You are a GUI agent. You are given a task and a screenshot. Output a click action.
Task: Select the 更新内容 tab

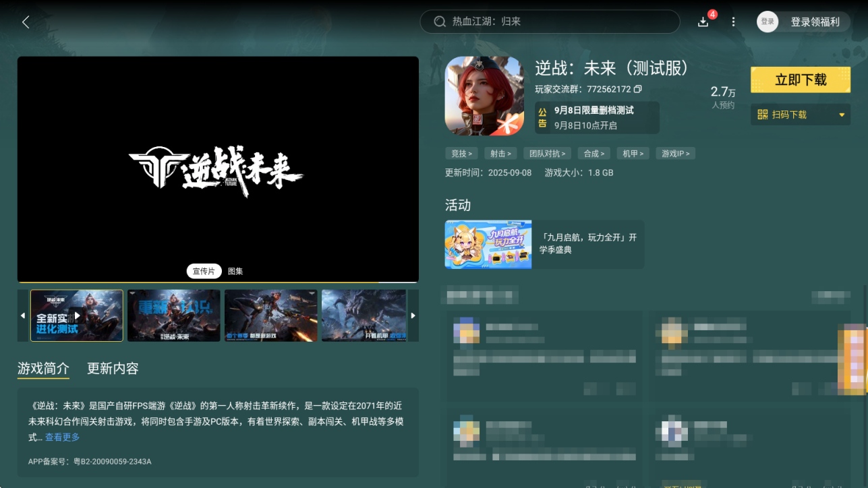(113, 369)
